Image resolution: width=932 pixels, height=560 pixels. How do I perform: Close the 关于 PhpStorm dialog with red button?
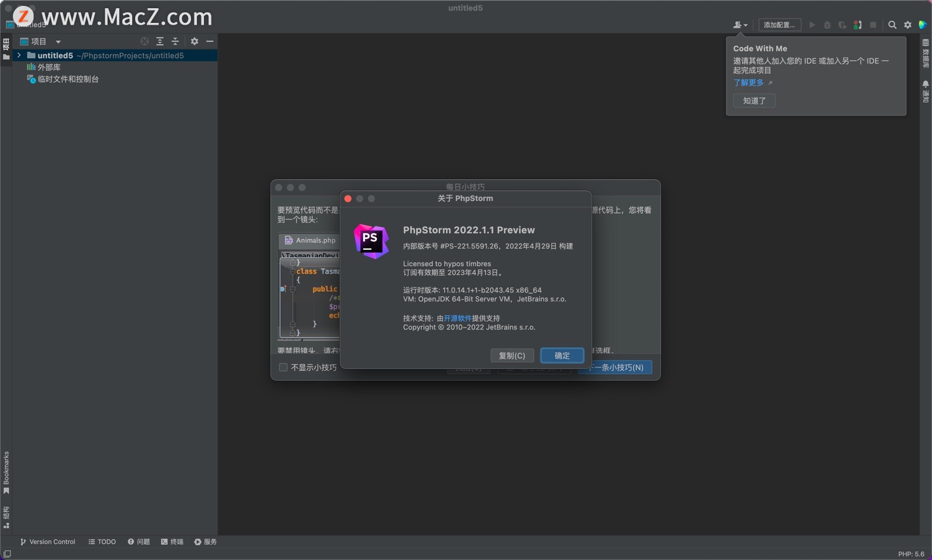(x=348, y=199)
